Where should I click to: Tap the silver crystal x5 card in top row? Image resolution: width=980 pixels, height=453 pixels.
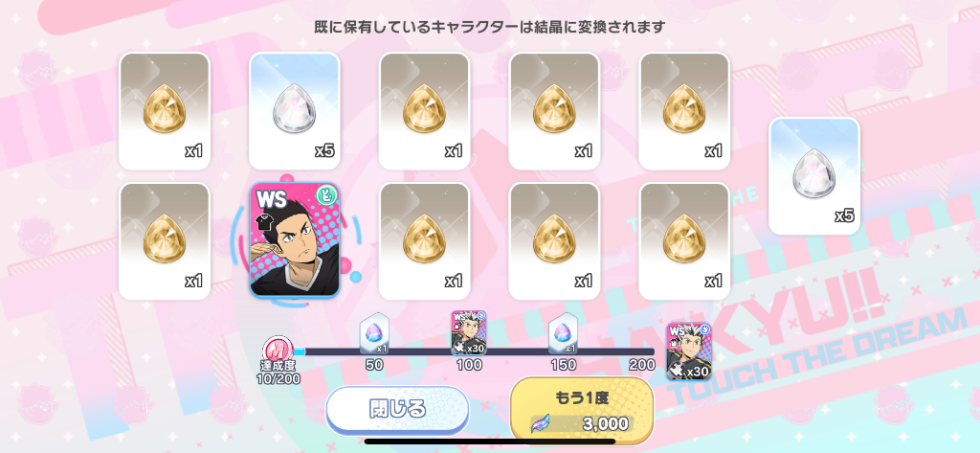tap(295, 111)
